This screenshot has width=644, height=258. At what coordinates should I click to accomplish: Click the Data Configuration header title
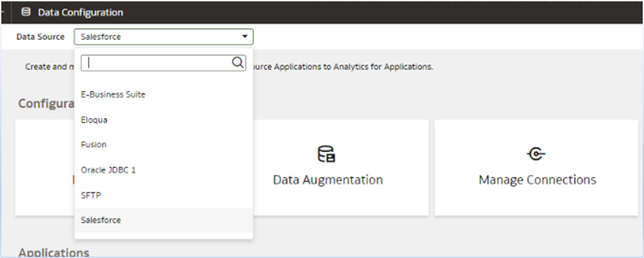pos(80,13)
